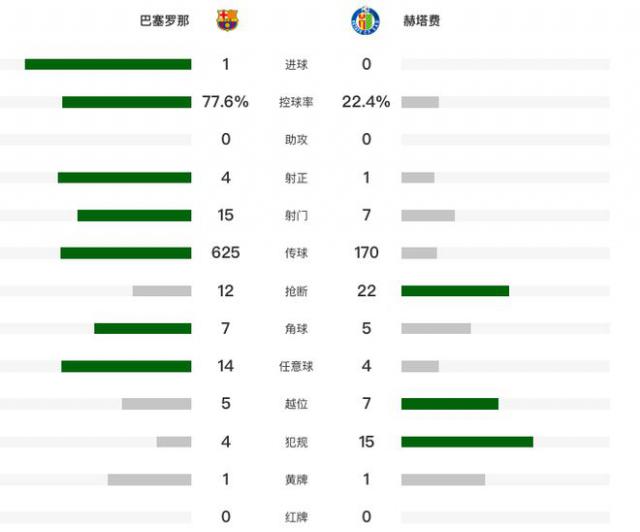Click the 射正 stat label
Image resolution: width=640 pixels, height=532 pixels.
296,178
